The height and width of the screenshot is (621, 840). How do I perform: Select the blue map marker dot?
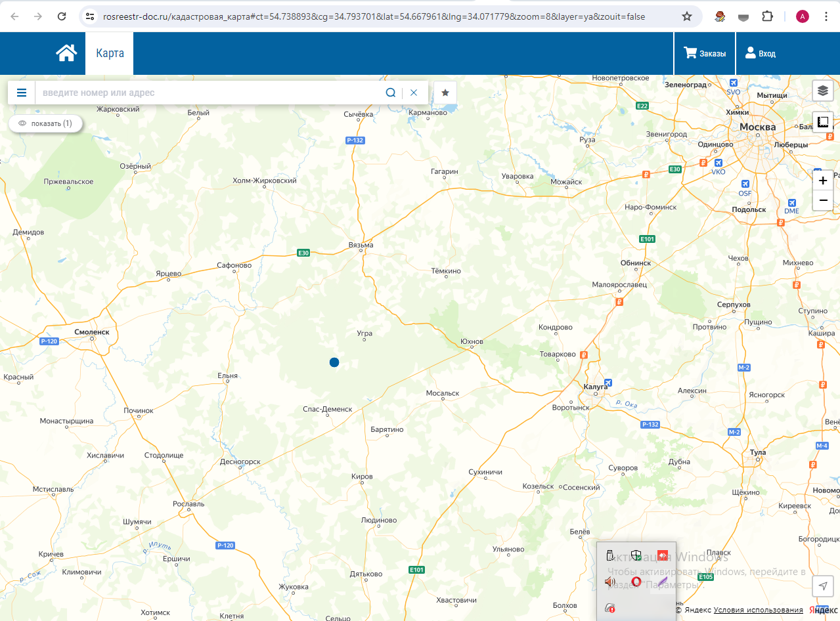click(334, 362)
